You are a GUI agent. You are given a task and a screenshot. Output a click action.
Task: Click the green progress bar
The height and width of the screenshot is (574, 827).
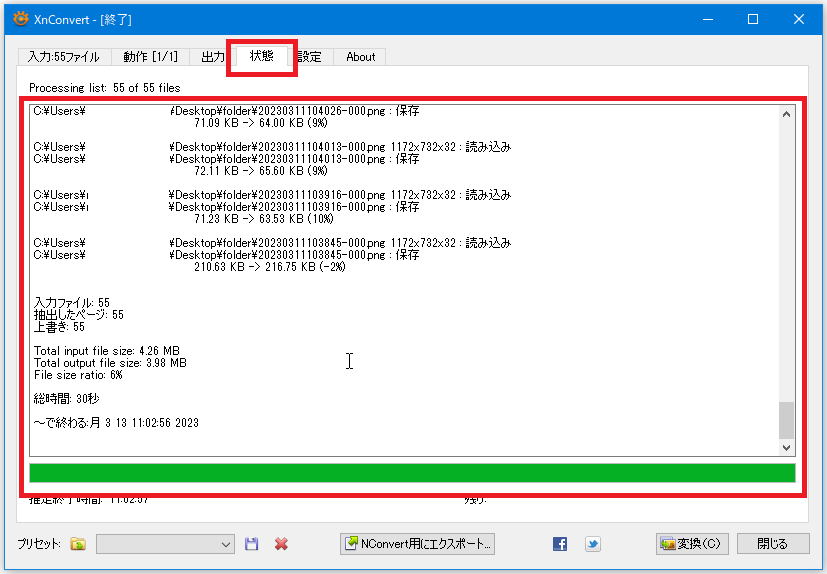[x=412, y=473]
